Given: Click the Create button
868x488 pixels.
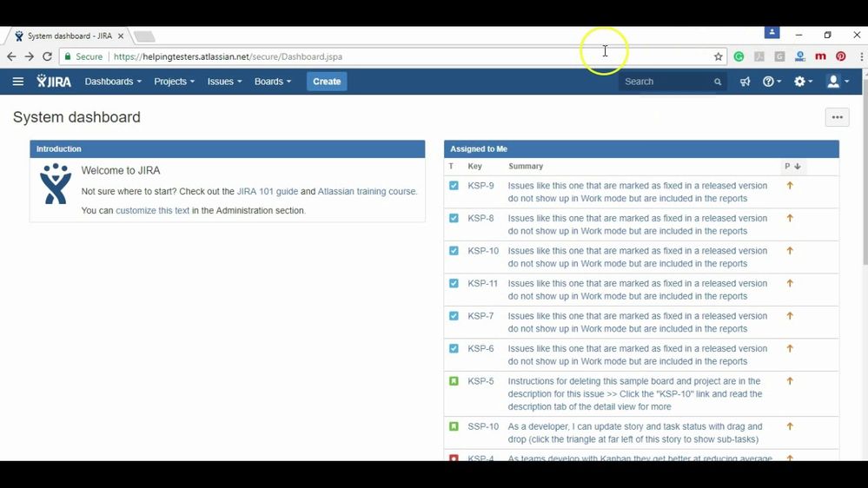Looking at the screenshot, I should [327, 82].
